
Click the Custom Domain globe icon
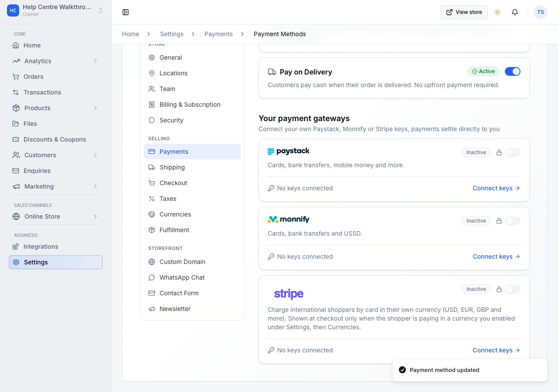point(152,262)
